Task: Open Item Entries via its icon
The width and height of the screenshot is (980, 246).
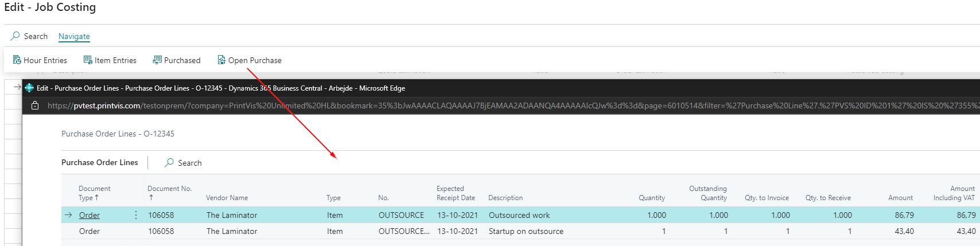Action: pos(88,60)
